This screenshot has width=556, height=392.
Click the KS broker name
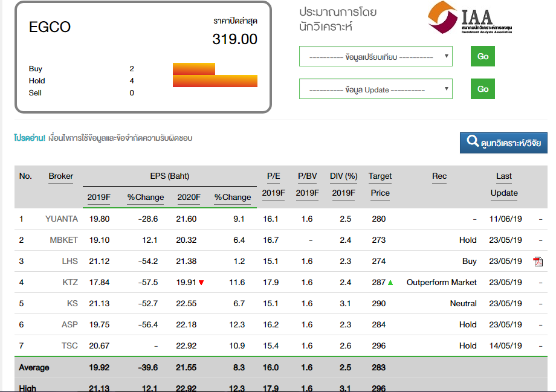click(73, 303)
